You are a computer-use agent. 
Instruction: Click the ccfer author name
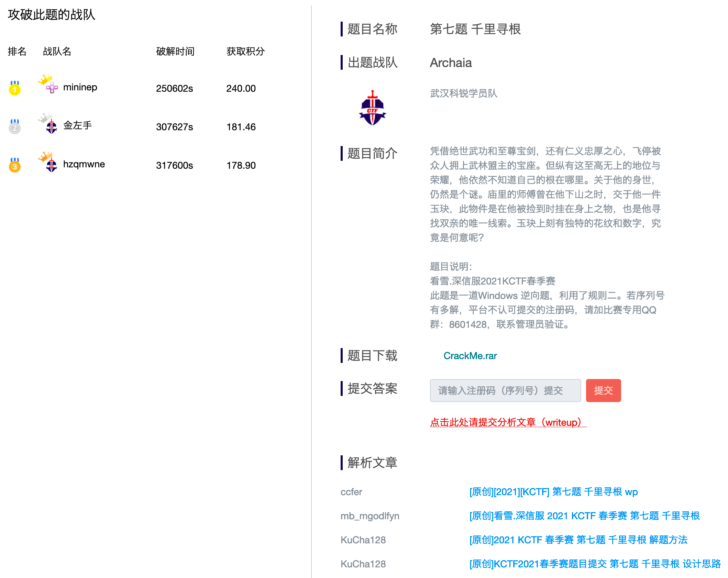[351, 492]
